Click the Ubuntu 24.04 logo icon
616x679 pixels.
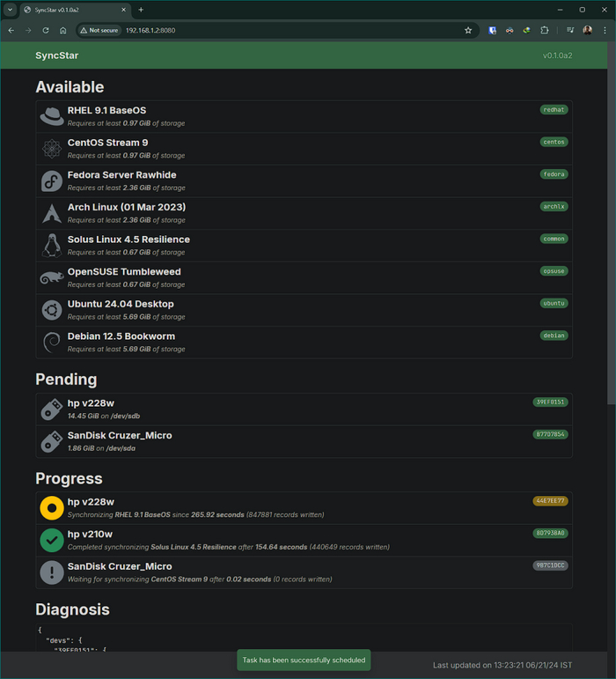tap(52, 309)
